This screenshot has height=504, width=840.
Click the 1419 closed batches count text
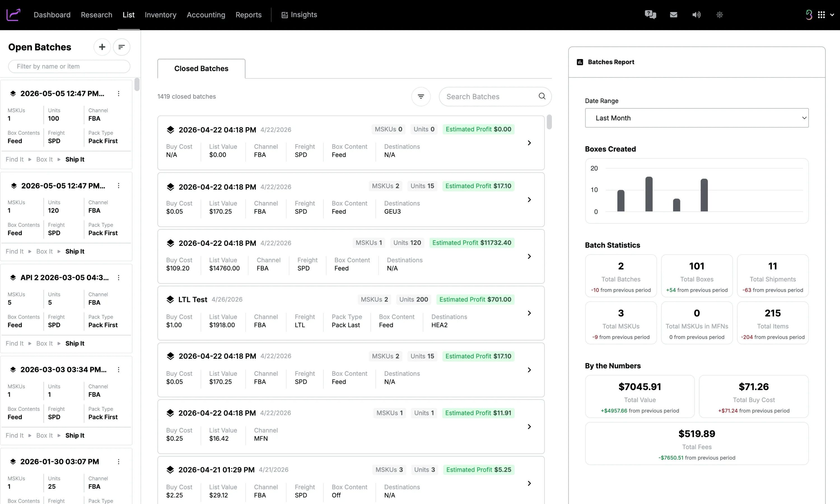186,96
